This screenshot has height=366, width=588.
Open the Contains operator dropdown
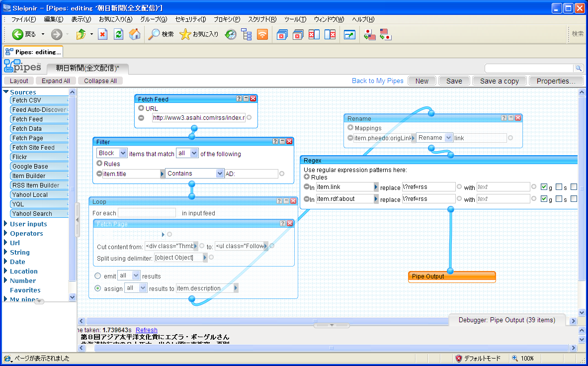195,174
